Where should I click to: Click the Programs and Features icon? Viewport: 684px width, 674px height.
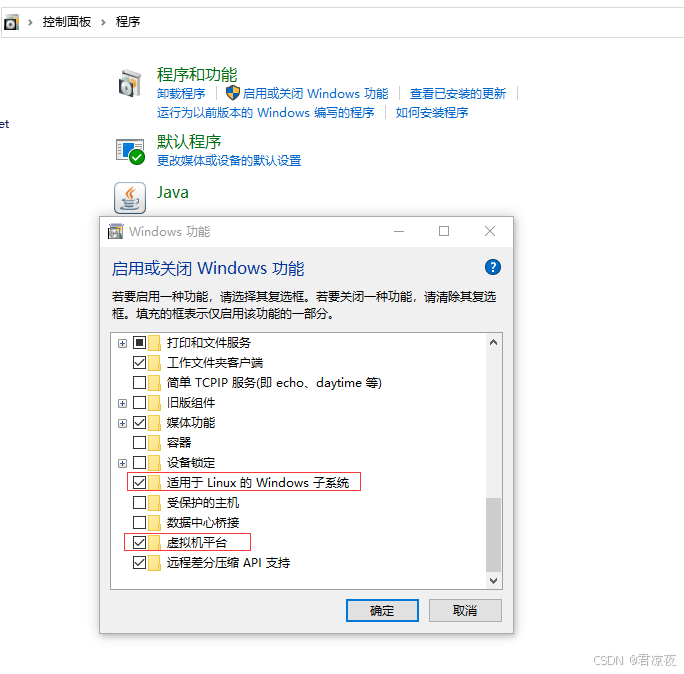point(130,84)
